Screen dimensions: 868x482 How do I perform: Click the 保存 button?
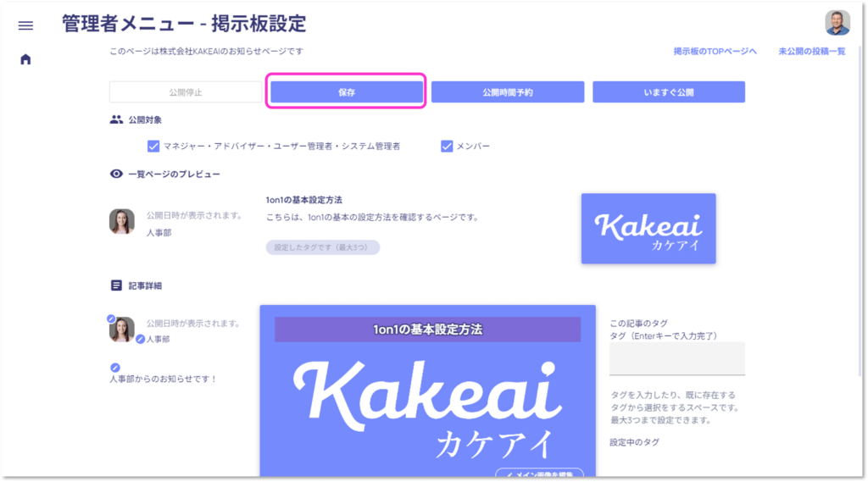pyautogui.click(x=347, y=91)
